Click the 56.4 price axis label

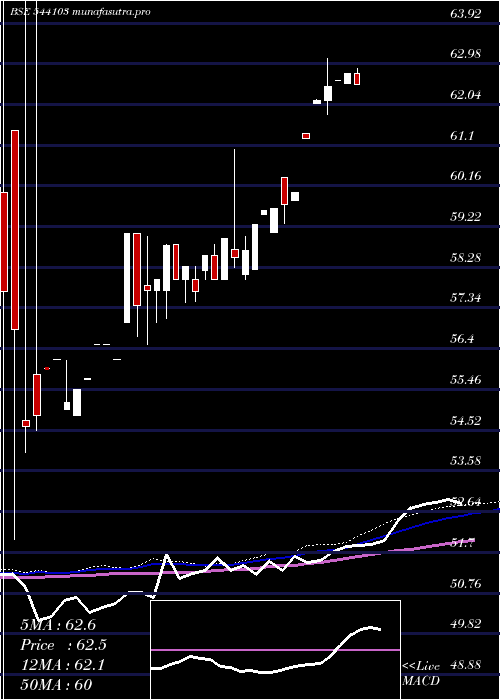462,339
